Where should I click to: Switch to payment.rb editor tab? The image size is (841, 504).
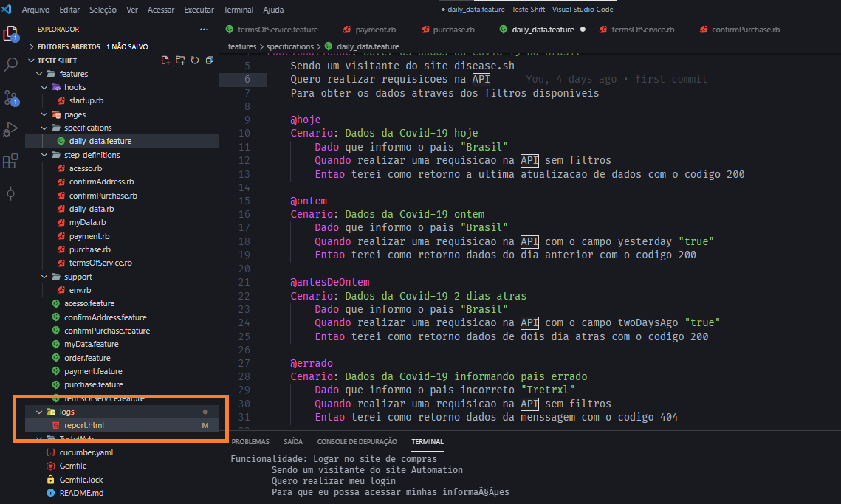pos(369,30)
